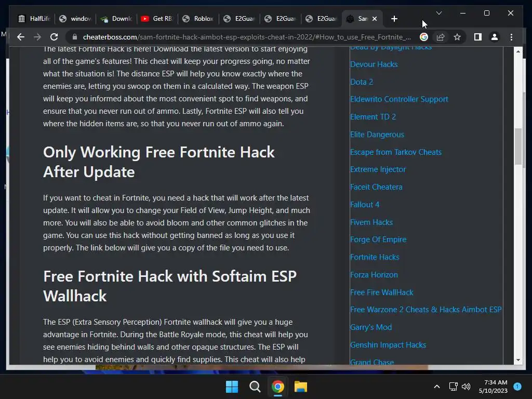Open the Chrome profile menu

coord(495,37)
